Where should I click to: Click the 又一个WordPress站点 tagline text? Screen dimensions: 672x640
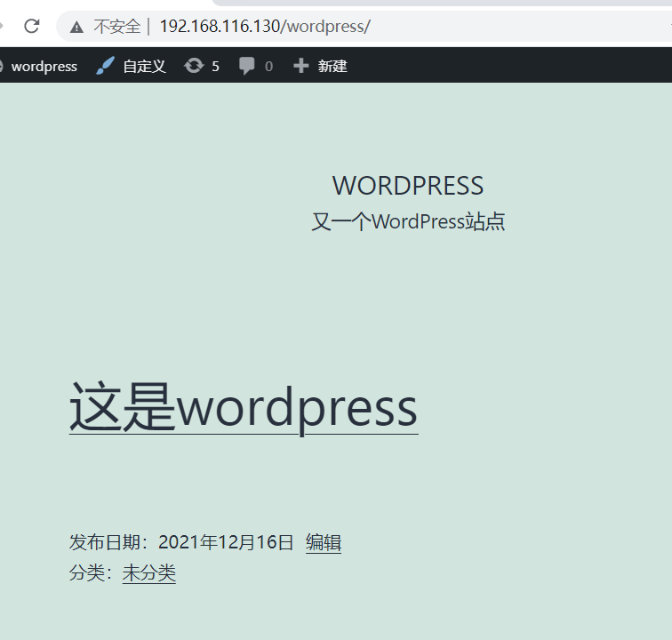pos(408,221)
